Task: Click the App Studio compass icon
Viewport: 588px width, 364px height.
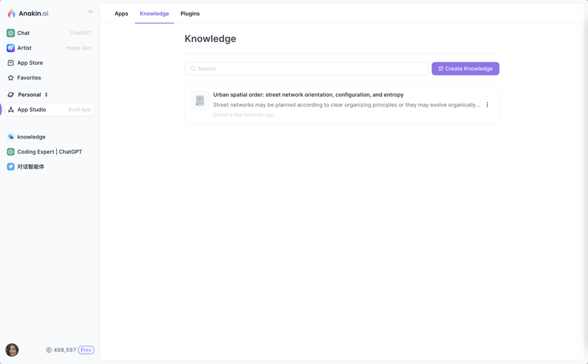Action: pyautogui.click(x=11, y=110)
